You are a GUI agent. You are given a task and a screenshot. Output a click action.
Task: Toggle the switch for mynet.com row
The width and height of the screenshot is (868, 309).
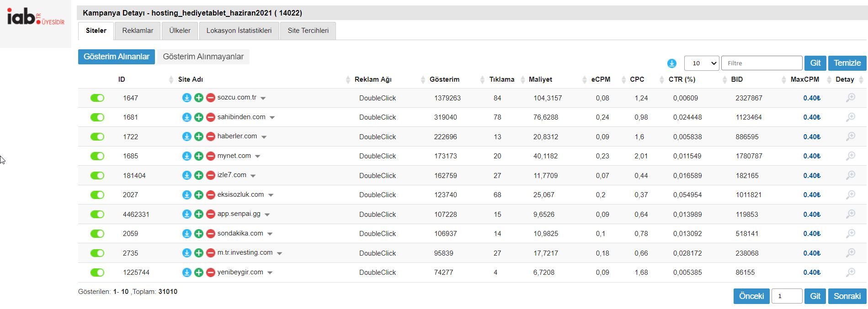pos(97,156)
